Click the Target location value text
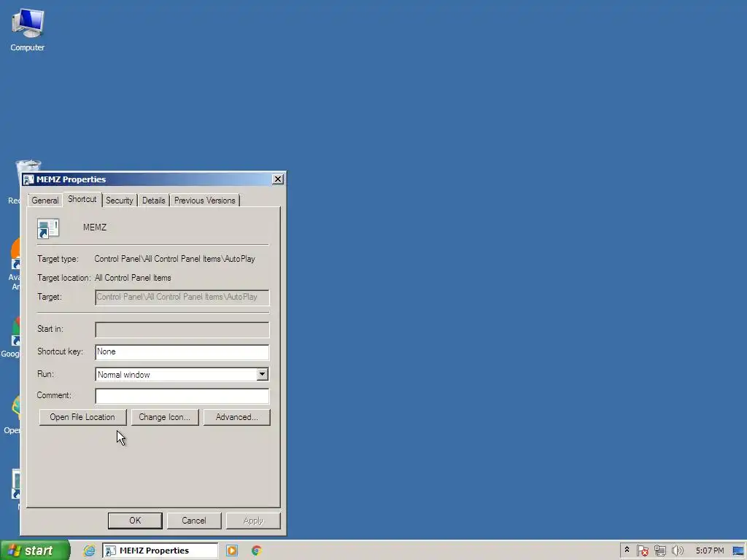The height and width of the screenshot is (560, 747). point(133,278)
